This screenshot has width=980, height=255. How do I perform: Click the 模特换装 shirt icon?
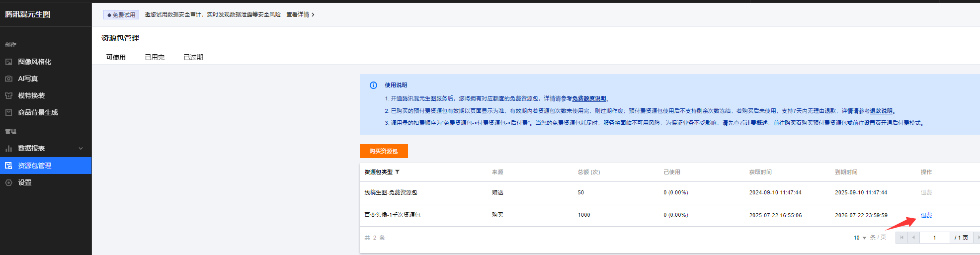(x=8, y=96)
